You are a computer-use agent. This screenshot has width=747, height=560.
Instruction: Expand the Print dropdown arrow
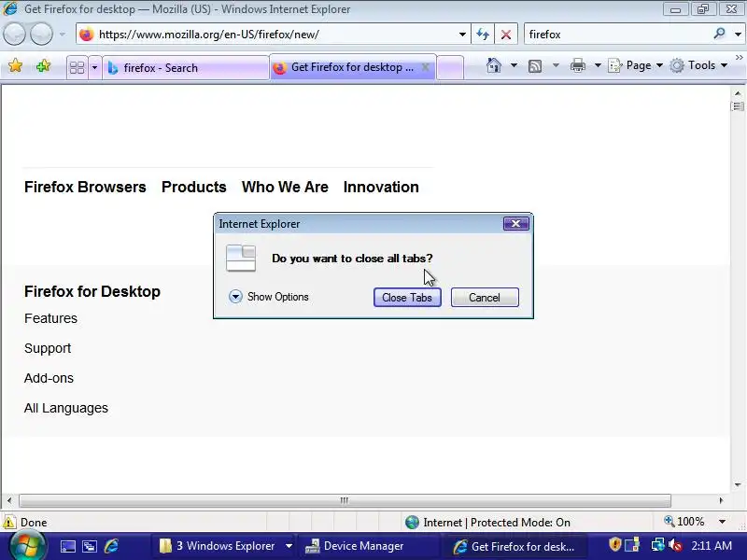(598, 65)
